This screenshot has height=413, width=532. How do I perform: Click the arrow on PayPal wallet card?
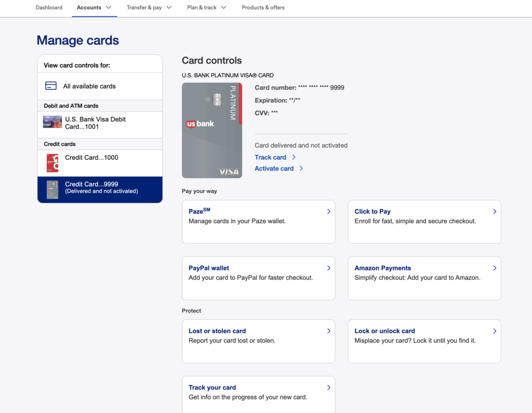click(328, 268)
